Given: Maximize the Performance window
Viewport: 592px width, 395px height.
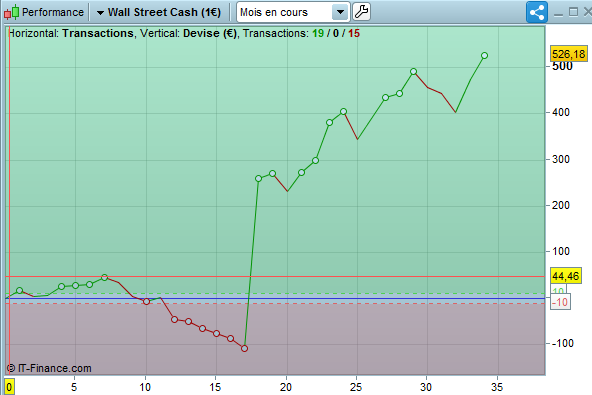Looking at the screenshot, I should [x=573, y=12].
